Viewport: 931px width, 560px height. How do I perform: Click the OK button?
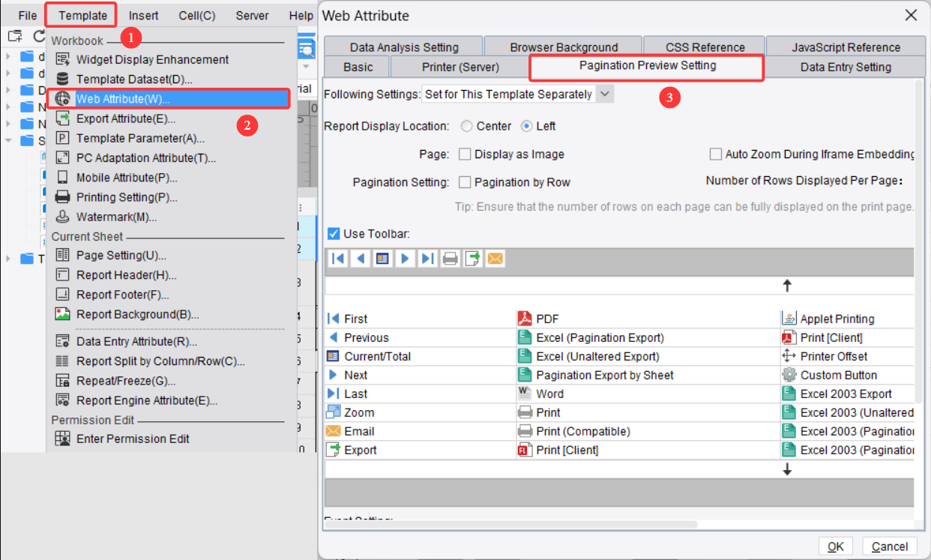(836, 547)
